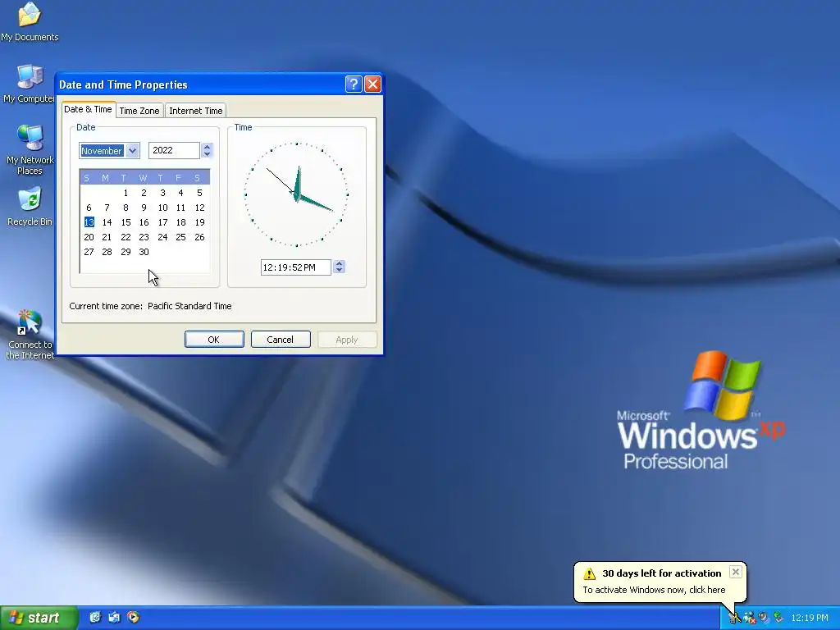Screen dimensions: 840x630
Task: Open the month dropdown showing November
Action: 133,151
